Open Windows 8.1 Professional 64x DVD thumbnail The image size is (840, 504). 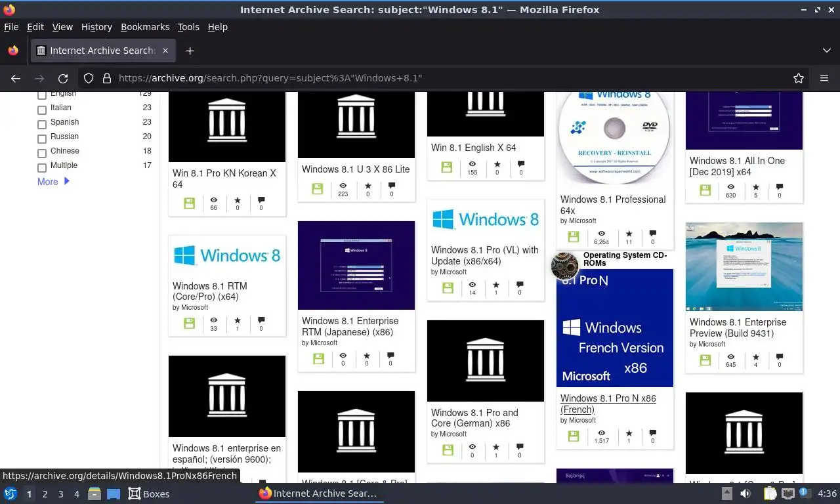(615, 138)
